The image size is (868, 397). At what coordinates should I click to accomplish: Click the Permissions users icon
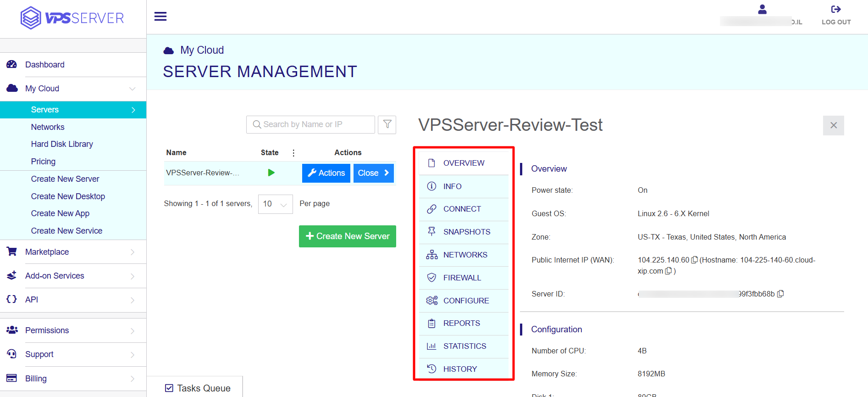pos(12,330)
